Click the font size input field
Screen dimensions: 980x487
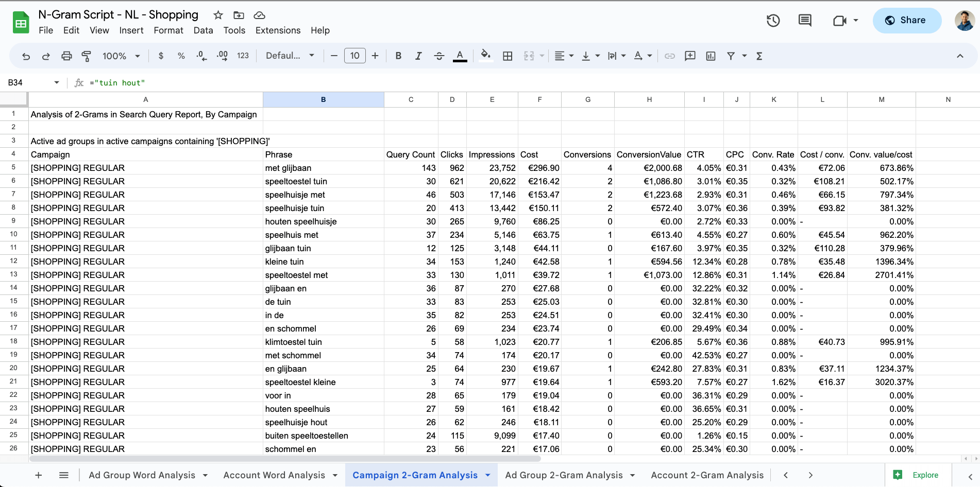(x=354, y=56)
